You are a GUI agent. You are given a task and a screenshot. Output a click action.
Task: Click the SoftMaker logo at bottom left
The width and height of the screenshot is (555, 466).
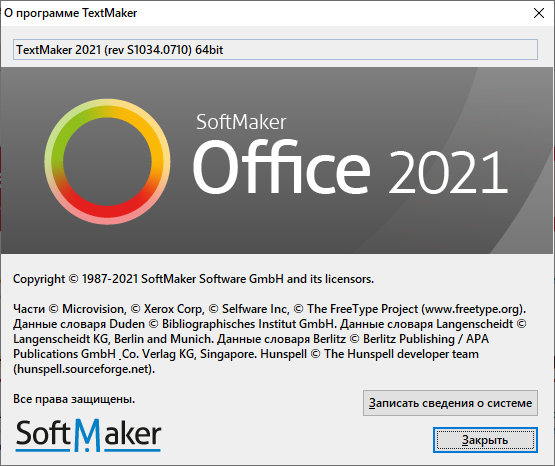88,435
